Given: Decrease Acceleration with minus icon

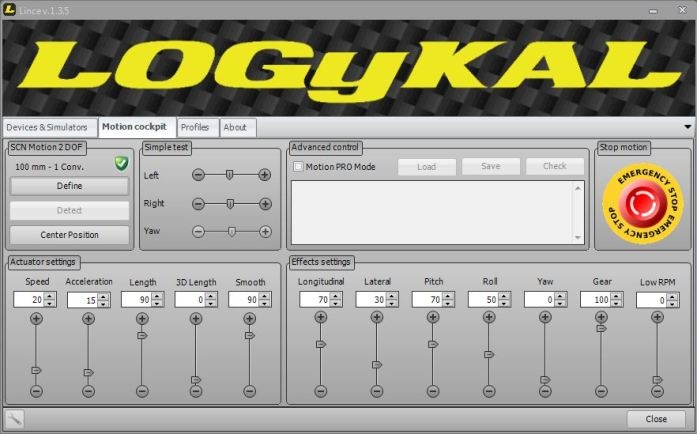Looking at the screenshot, I should (88, 391).
